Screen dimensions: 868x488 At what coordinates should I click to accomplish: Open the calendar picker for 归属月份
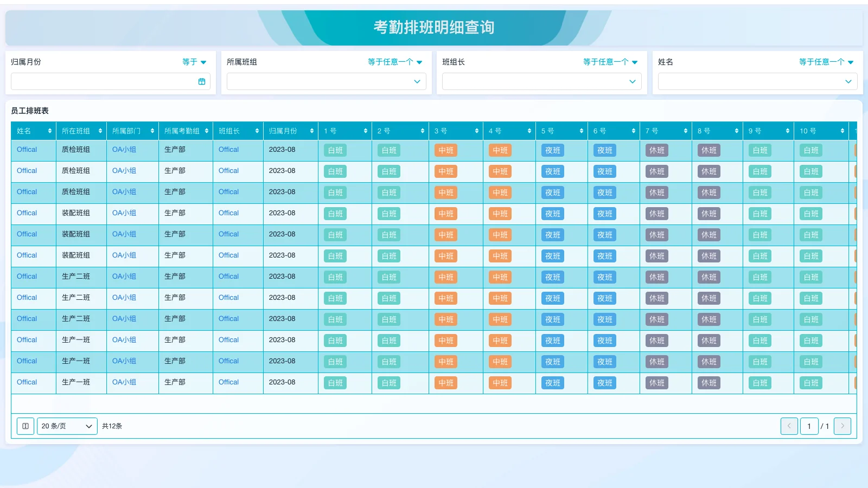(x=201, y=81)
